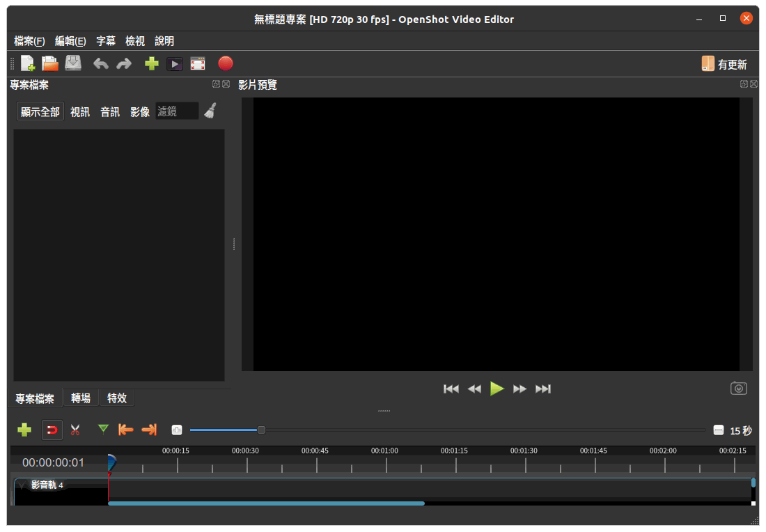The height and width of the screenshot is (532, 766).
Task: Expand the 影音軌 4 track menu arrow
Action: [22, 485]
